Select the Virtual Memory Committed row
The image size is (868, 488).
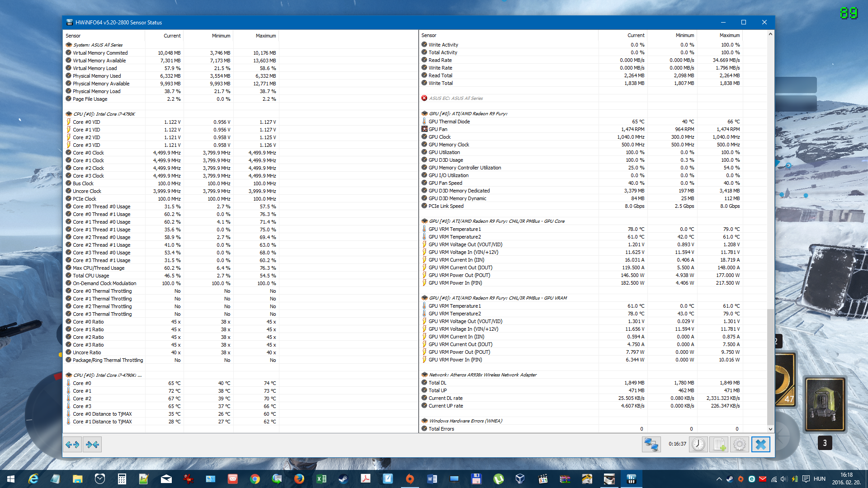171,53
